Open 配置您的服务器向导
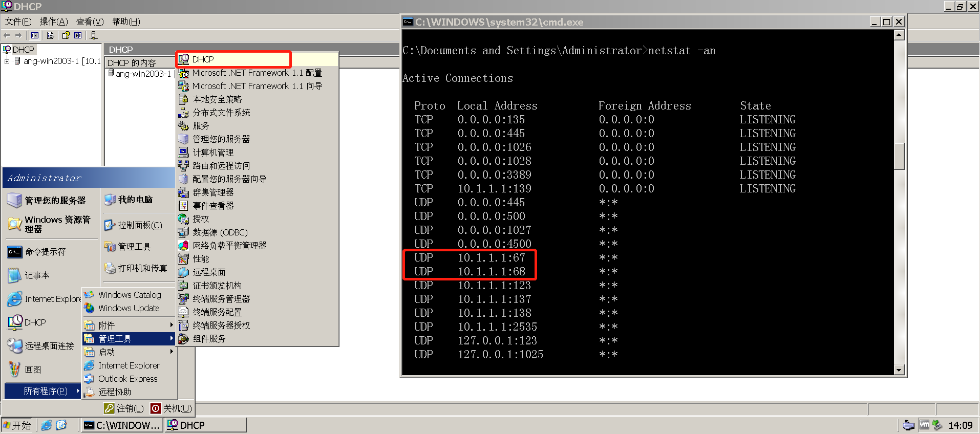The width and height of the screenshot is (980, 434). pyautogui.click(x=258, y=179)
